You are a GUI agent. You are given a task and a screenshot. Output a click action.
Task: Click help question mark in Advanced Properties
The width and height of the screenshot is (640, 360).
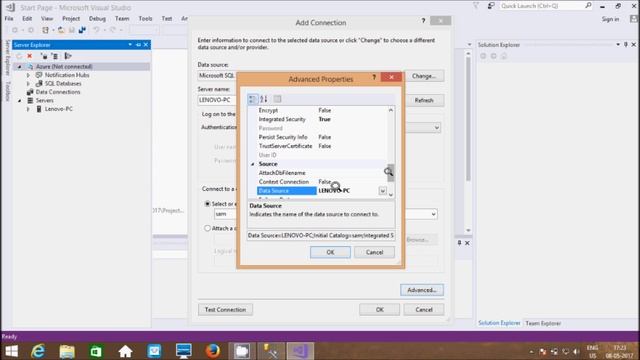pos(374,77)
